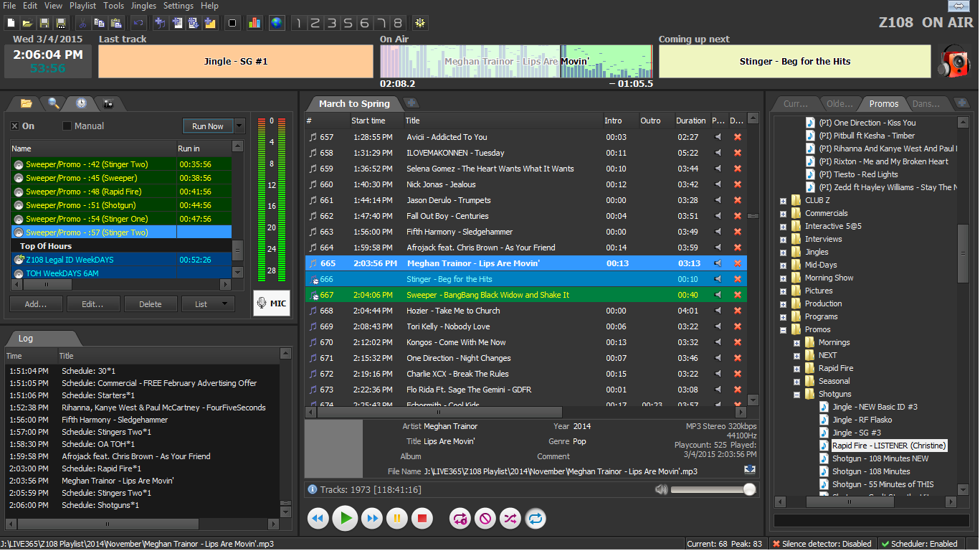
Task: Click the previous track rewind button
Action: click(319, 518)
